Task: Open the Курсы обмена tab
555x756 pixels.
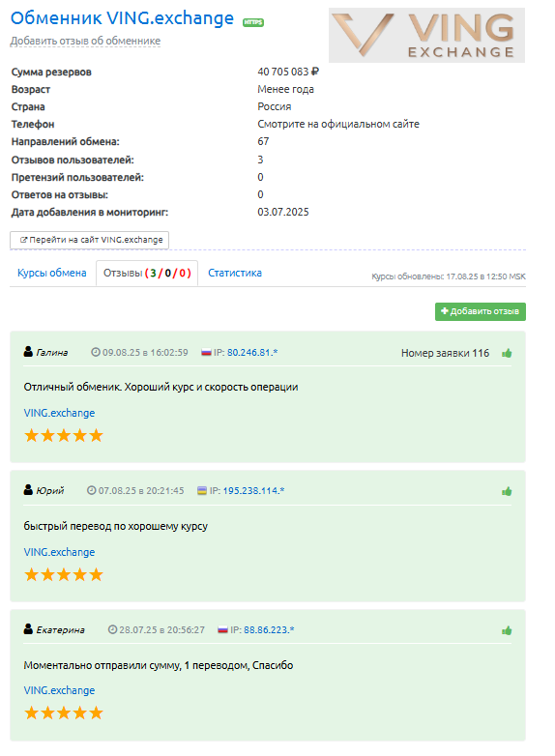Action: [x=52, y=273]
